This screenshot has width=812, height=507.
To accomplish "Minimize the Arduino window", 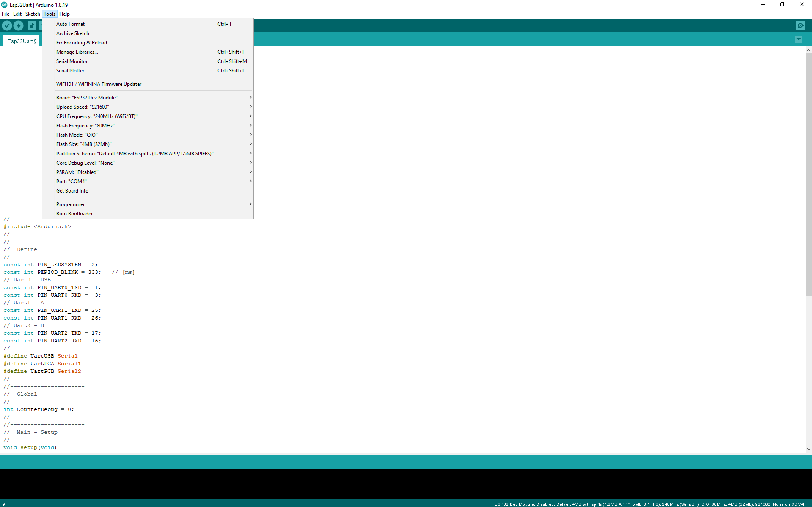I will click(763, 5).
